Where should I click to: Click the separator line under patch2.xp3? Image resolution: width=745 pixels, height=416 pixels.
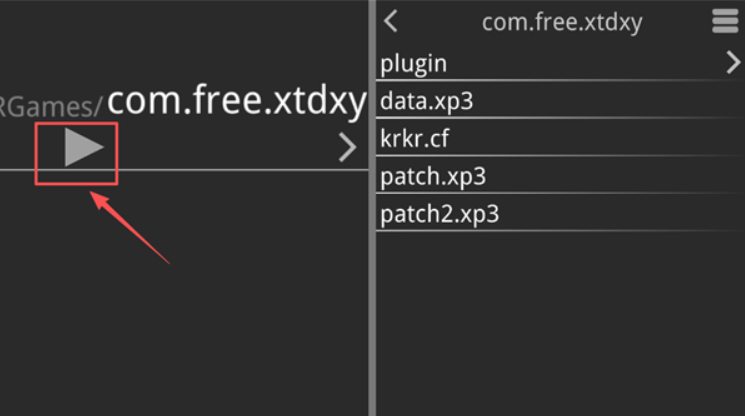point(560,231)
